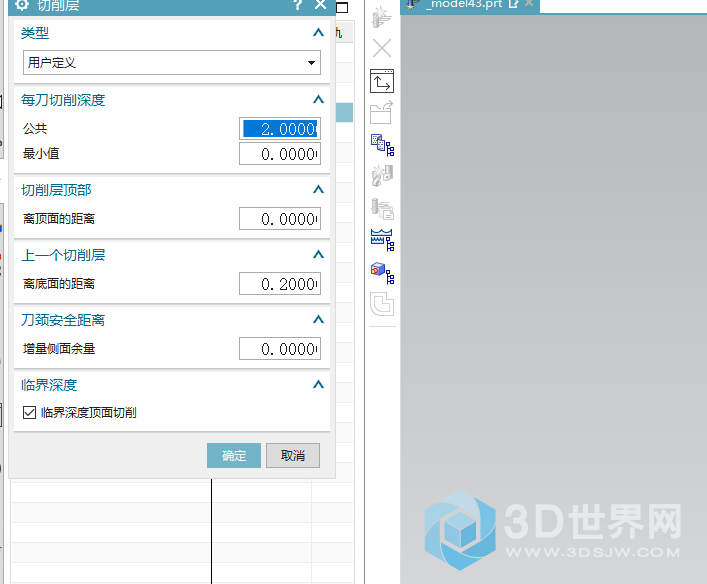Click the 离顶面的距离 label
The image size is (707, 584).
tap(59, 219)
